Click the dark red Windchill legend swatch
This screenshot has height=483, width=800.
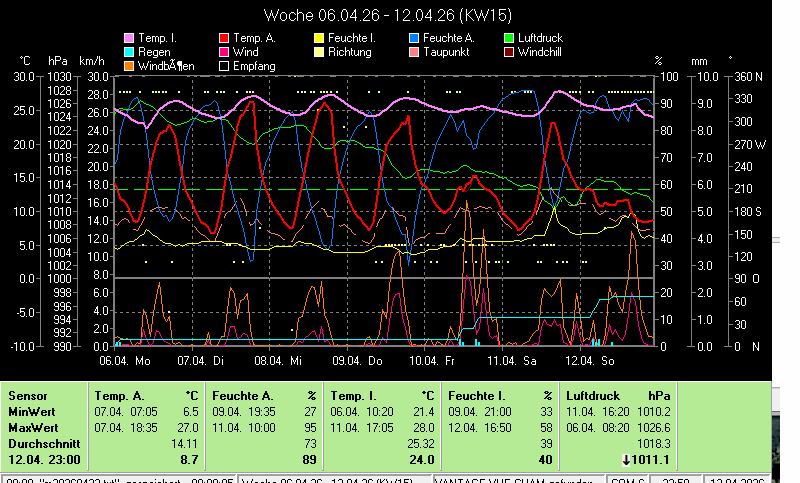(x=509, y=52)
